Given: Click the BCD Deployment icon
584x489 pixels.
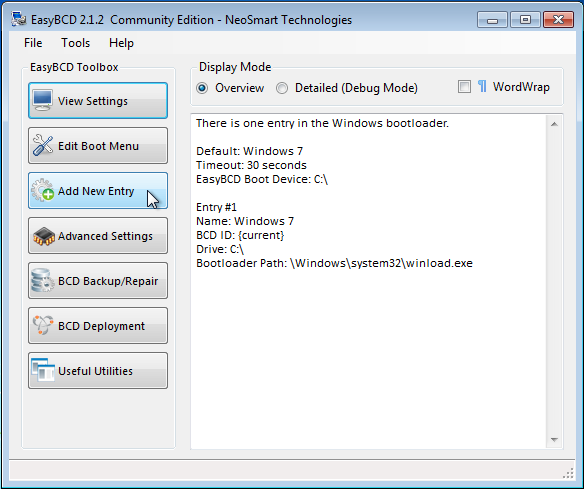Looking at the screenshot, I should pyautogui.click(x=42, y=325).
